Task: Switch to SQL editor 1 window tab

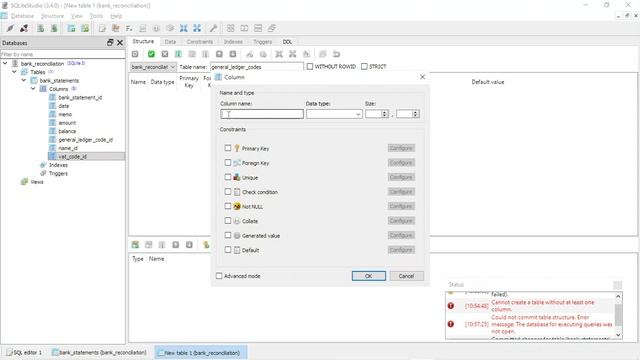Action: click(25, 352)
